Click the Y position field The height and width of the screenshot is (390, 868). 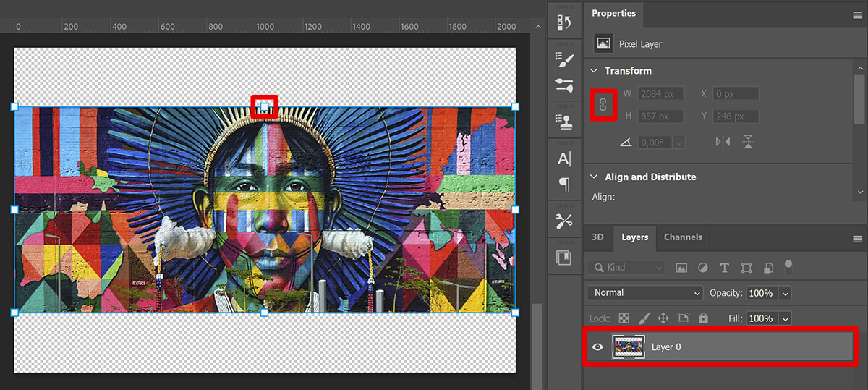click(x=736, y=116)
